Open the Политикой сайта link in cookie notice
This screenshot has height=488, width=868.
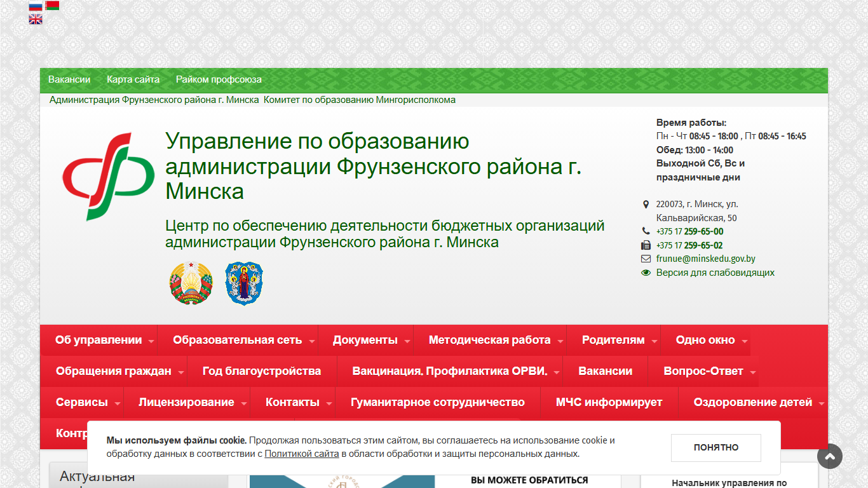pos(302,454)
